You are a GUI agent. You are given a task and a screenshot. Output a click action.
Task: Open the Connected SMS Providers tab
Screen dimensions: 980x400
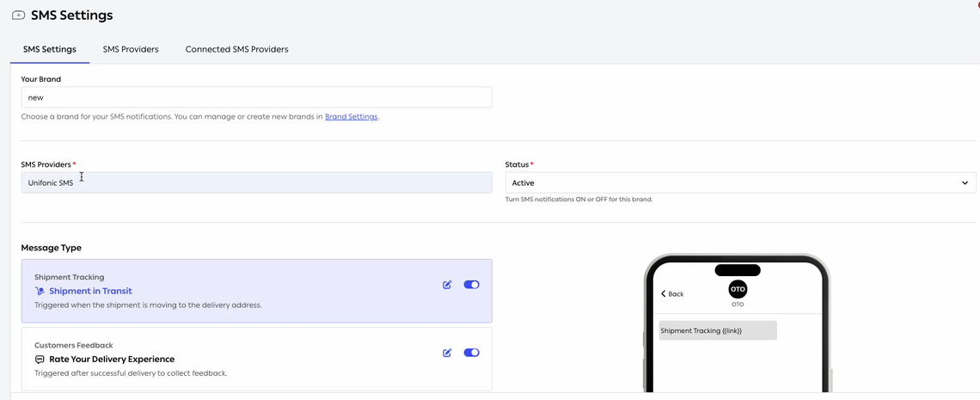(237, 49)
